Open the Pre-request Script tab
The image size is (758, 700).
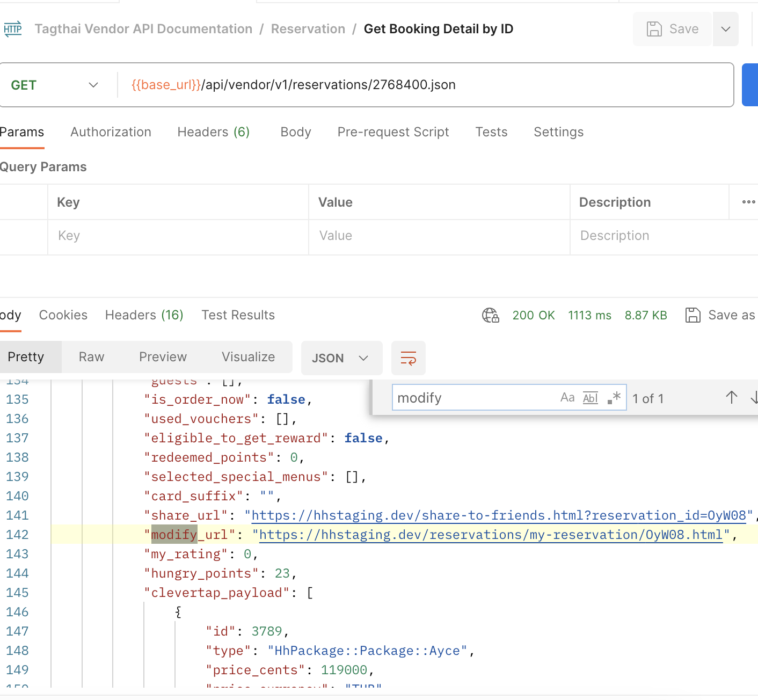click(x=393, y=132)
